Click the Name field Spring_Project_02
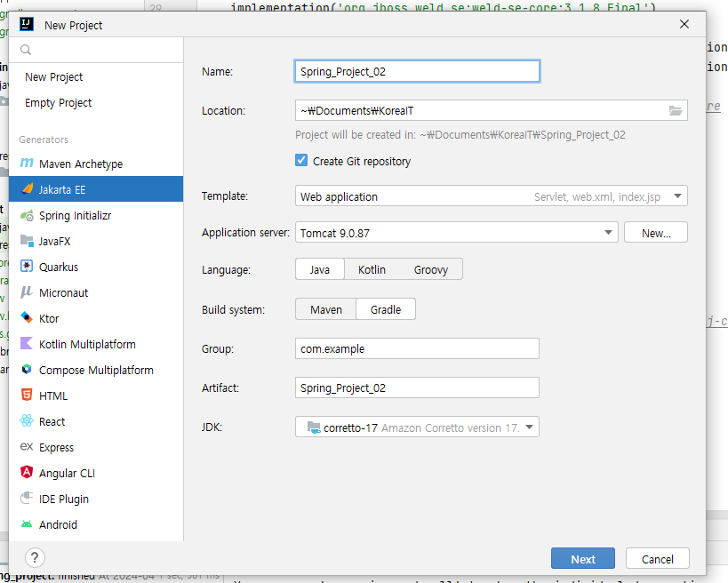Viewport: 728px width, 583px height. tap(417, 71)
